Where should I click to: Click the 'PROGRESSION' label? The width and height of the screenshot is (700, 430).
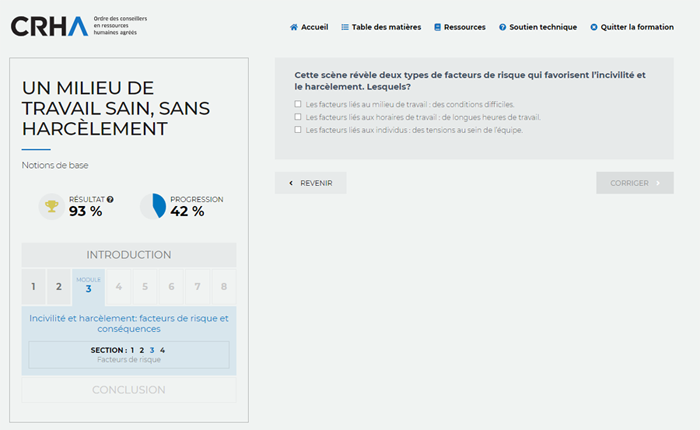[x=197, y=199]
